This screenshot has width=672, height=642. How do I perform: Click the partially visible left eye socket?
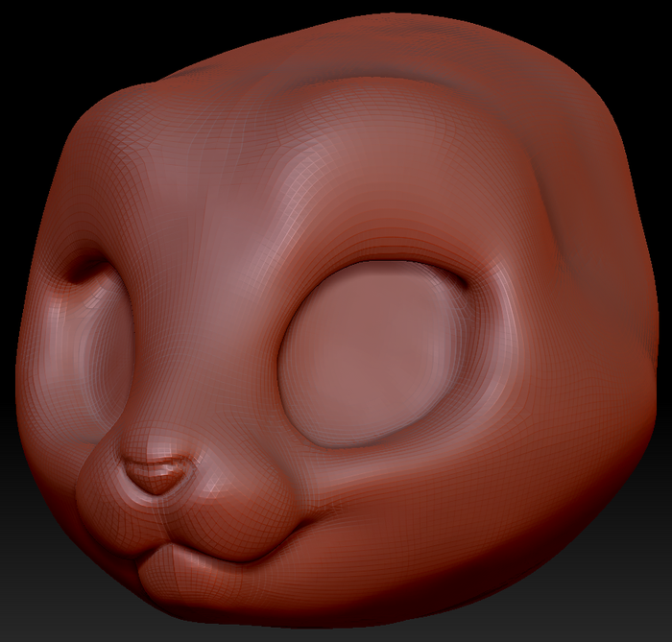point(92,351)
